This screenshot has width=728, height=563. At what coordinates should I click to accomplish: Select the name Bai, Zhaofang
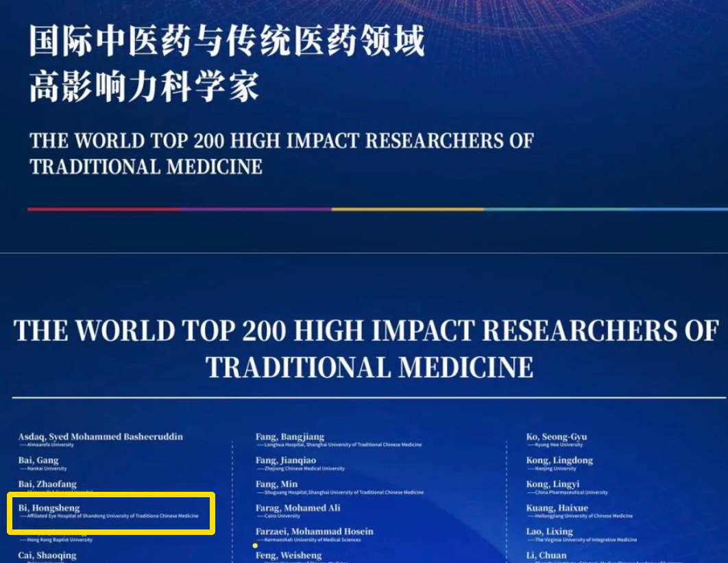47,484
